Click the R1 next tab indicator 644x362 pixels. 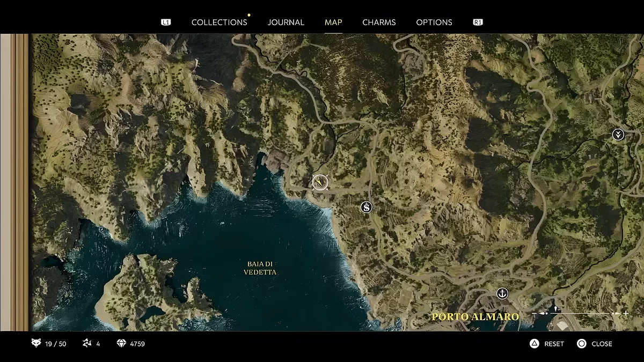coord(478,23)
